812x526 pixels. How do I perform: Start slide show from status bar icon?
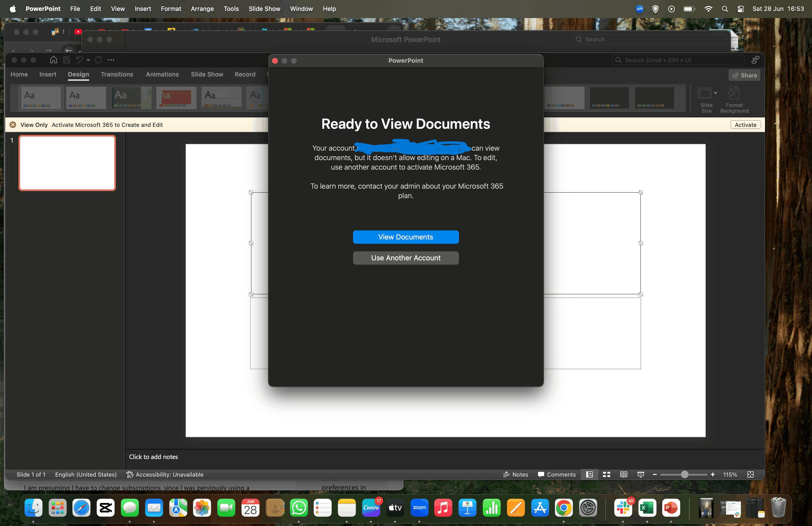(x=640, y=474)
